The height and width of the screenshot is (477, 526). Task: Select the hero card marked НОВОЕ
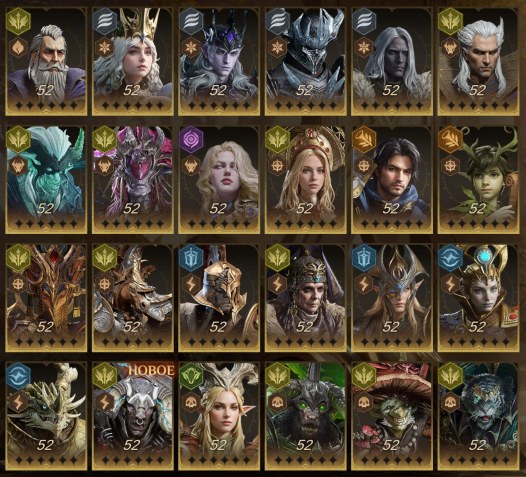[133, 416]
